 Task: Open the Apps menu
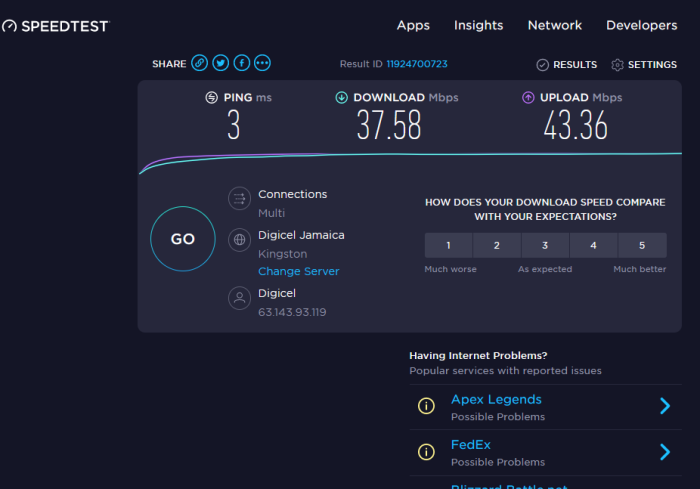pyautogui.click(x=413, y=26)
